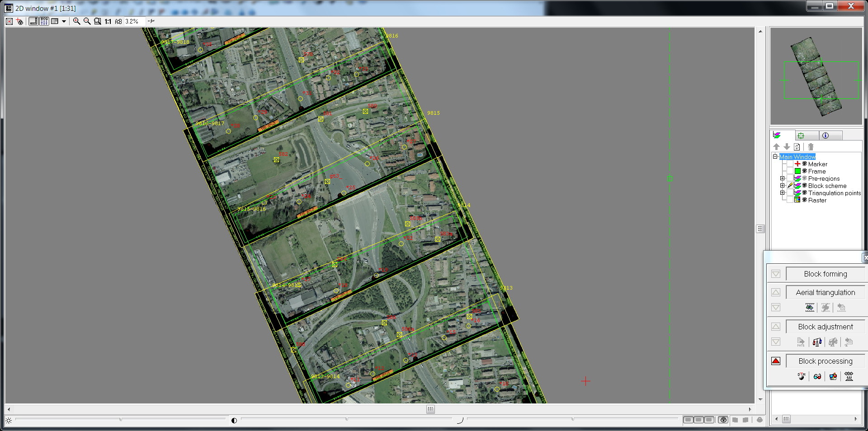Click the zoom out magnifier
This screenshot has height=431, width=868.
point(87,21)
